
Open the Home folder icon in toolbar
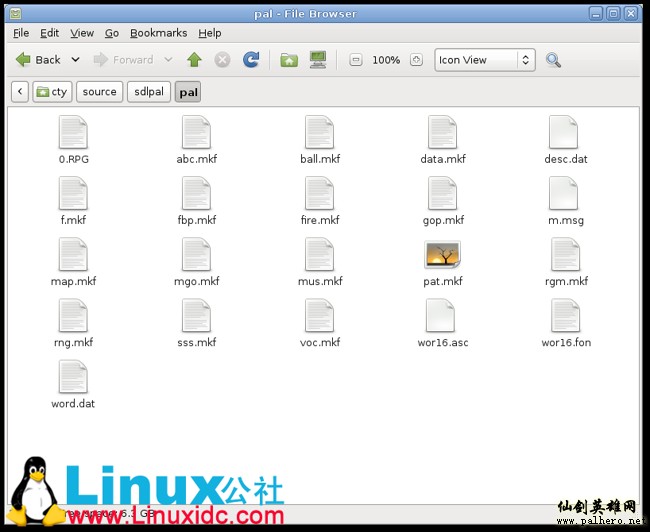coord(289,60)
